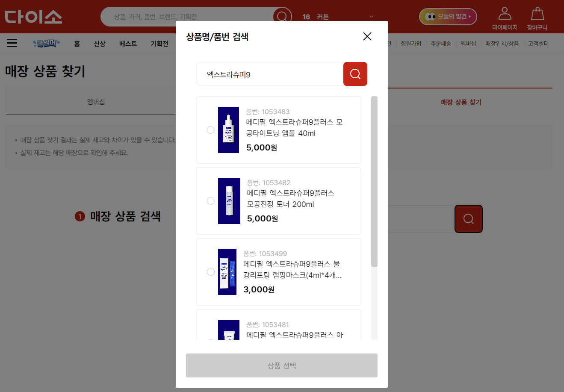Screen dimensions: 564x392
Task: Open the 장바구니 shopping cart icon
Action: (x=537, y=18)
